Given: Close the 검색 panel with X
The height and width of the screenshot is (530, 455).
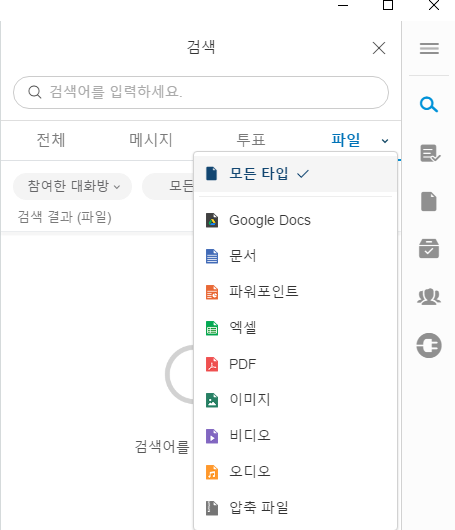Looking at the screenshot, I should [379, 48].
